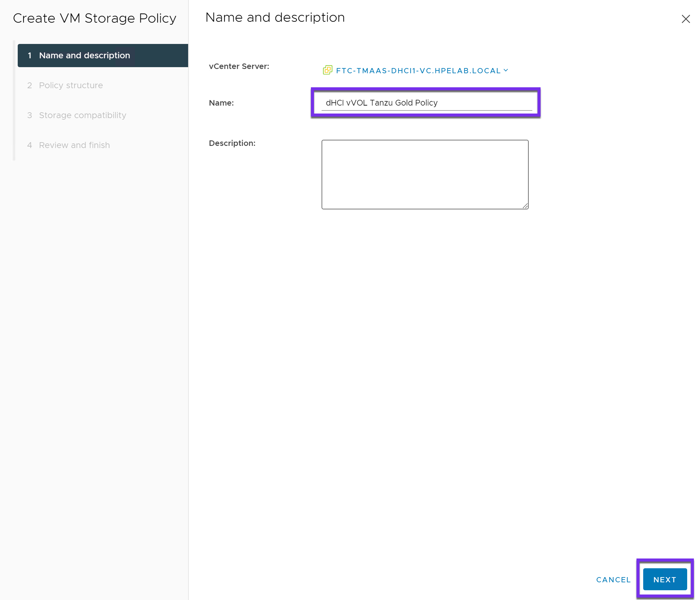
Task: Click the CANCEL button
Action: [613, 580]
